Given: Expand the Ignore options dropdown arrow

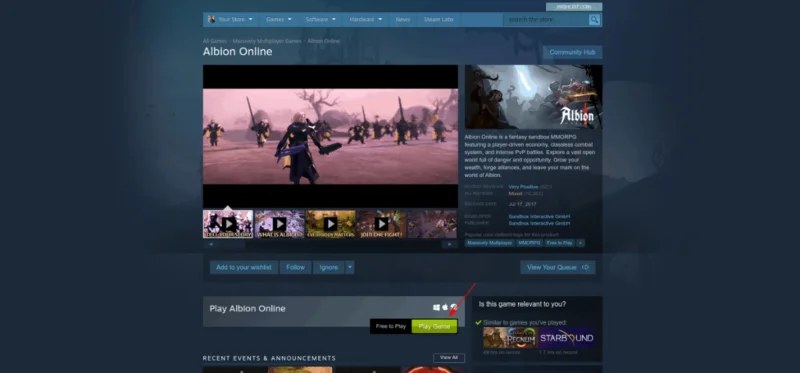Looking at the screenshot, I should pos(349,267).
